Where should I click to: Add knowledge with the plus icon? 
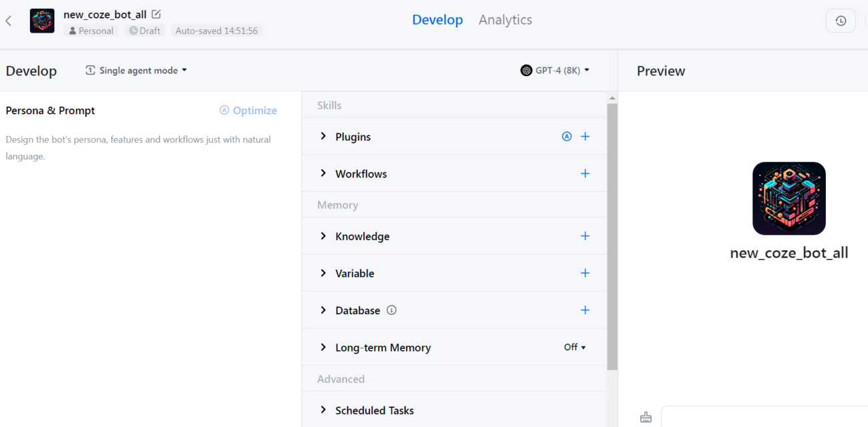click(x=585, y=236)
